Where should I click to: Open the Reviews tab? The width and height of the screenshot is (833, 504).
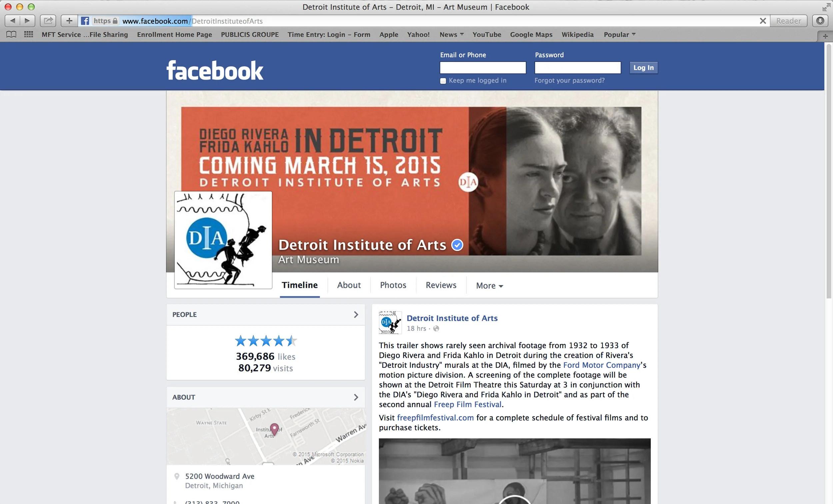pos(441,285)
